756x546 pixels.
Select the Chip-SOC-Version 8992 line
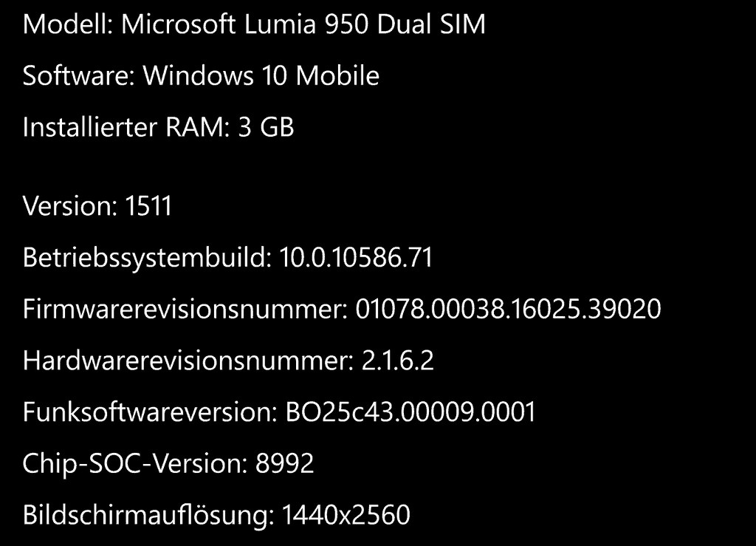tap(168, 464)
